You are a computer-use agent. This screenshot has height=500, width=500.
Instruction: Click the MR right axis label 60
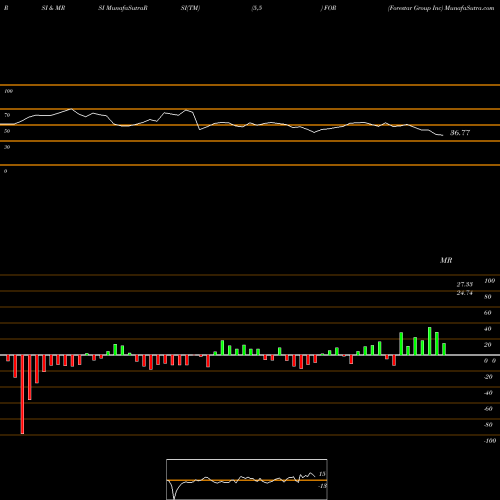(487, 313)
